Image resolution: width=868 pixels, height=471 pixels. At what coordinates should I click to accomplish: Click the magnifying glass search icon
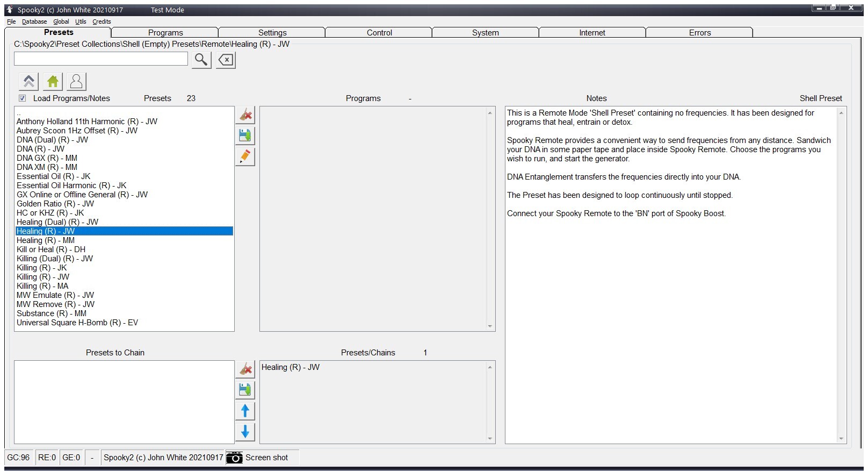201,60
